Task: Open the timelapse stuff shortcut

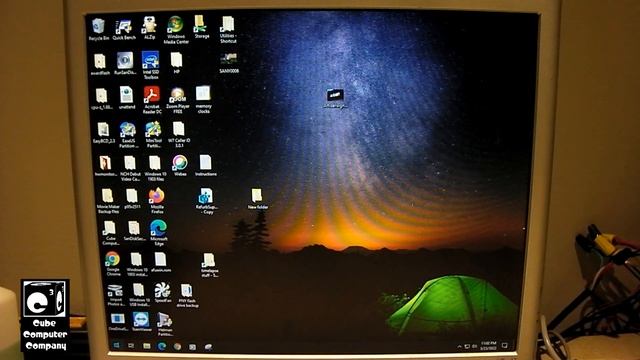Action: (x=209, y=265)
